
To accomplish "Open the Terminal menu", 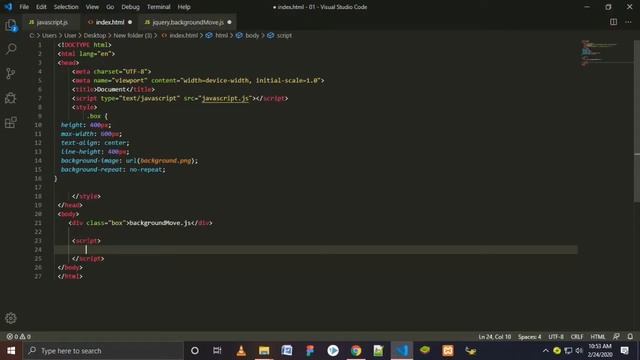I will [158, 7].
